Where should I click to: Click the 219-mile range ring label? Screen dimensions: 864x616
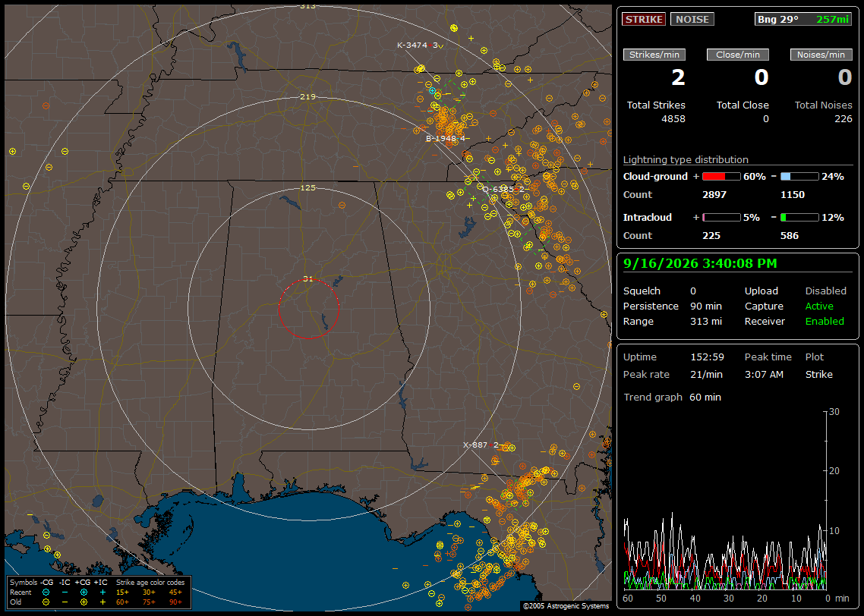coord(307,96)
